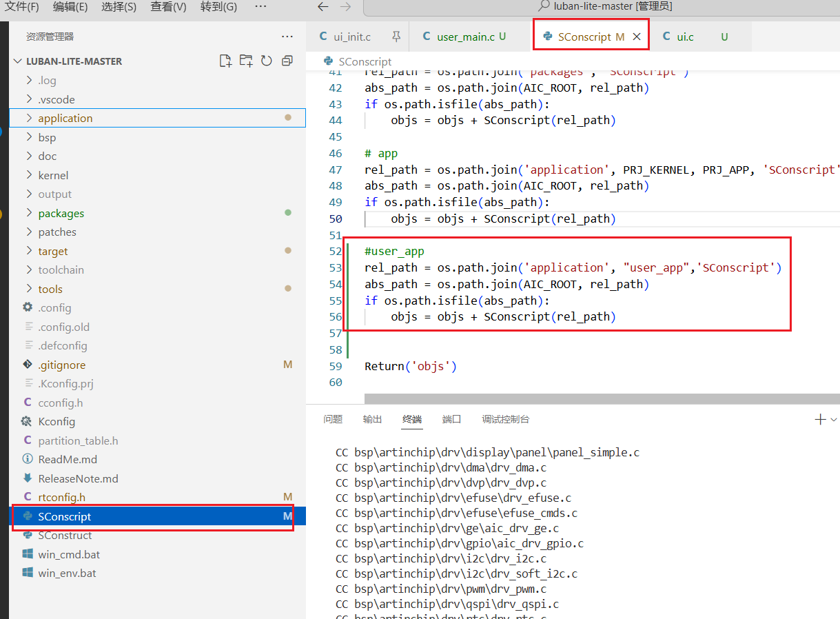Viewport: 840px width, 619px height.
Task: Open the terminal profile dropdown arrow
Action: click(834, 419)
